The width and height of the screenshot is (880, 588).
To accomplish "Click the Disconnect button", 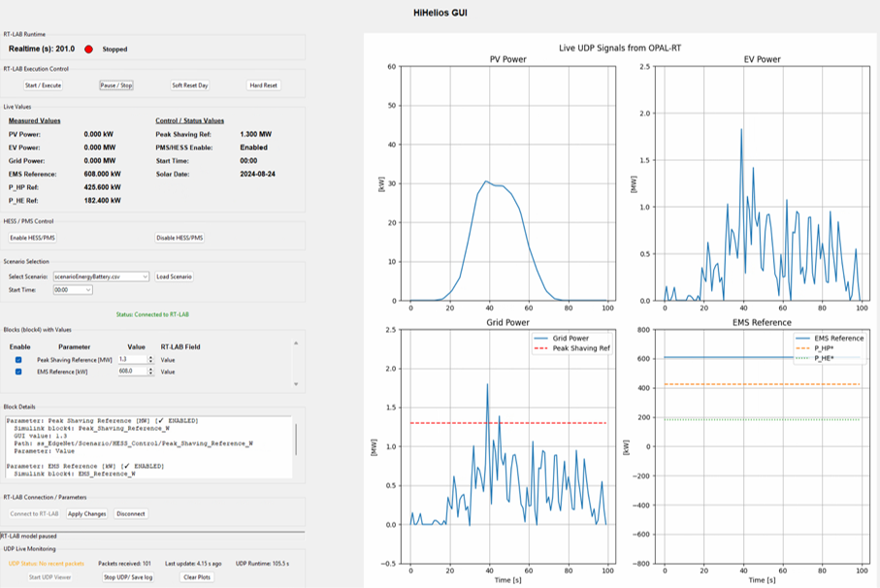I will 131,514.
